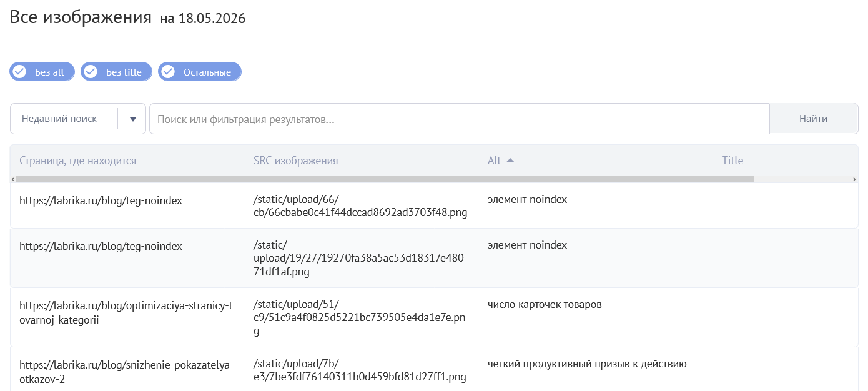This screenshot has width=868, height=391.
Task: Click checkmark icon on 'Без alt' chip
Action: coord(19,72)
